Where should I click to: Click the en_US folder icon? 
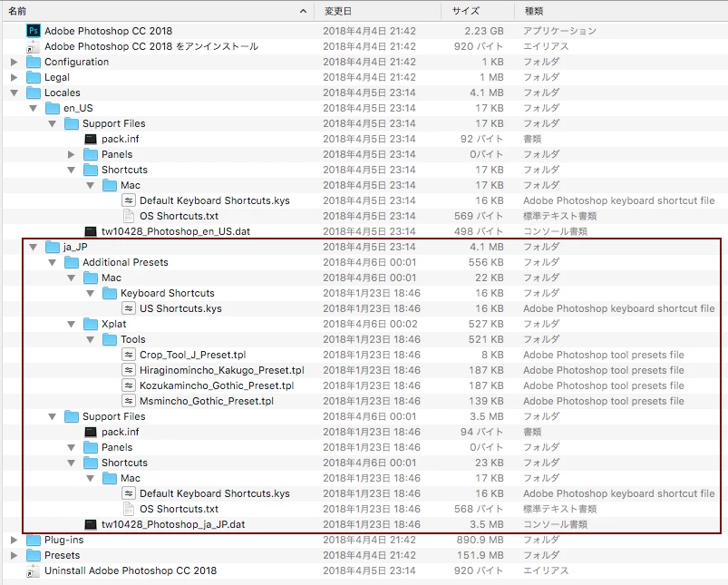53,108
